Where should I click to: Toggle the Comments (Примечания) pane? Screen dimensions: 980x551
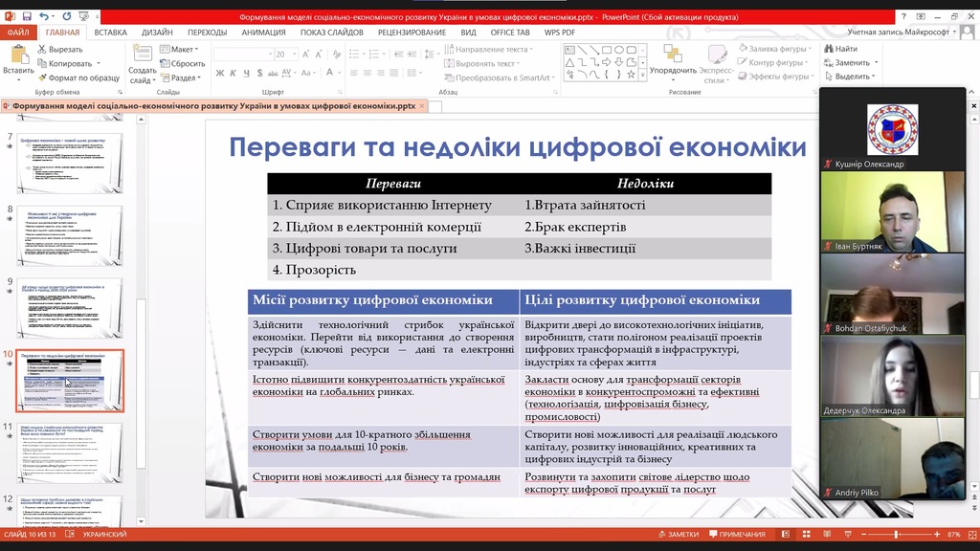click(735, 535)
